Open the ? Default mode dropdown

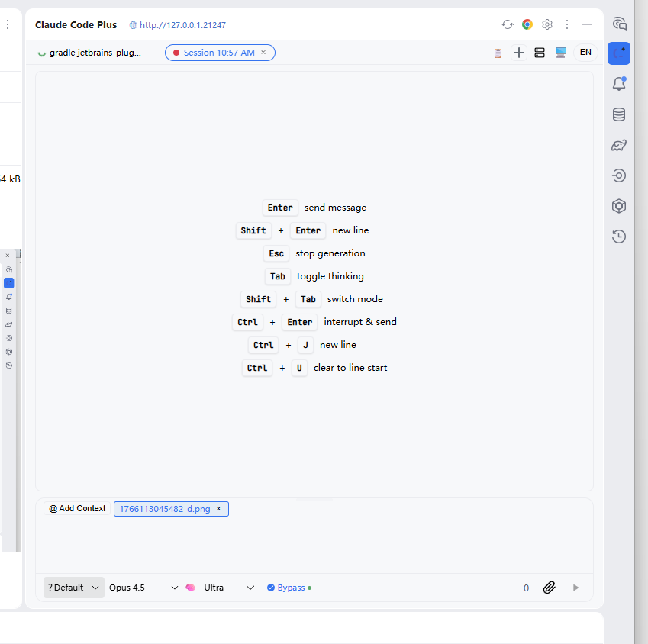tap(73, 588)
